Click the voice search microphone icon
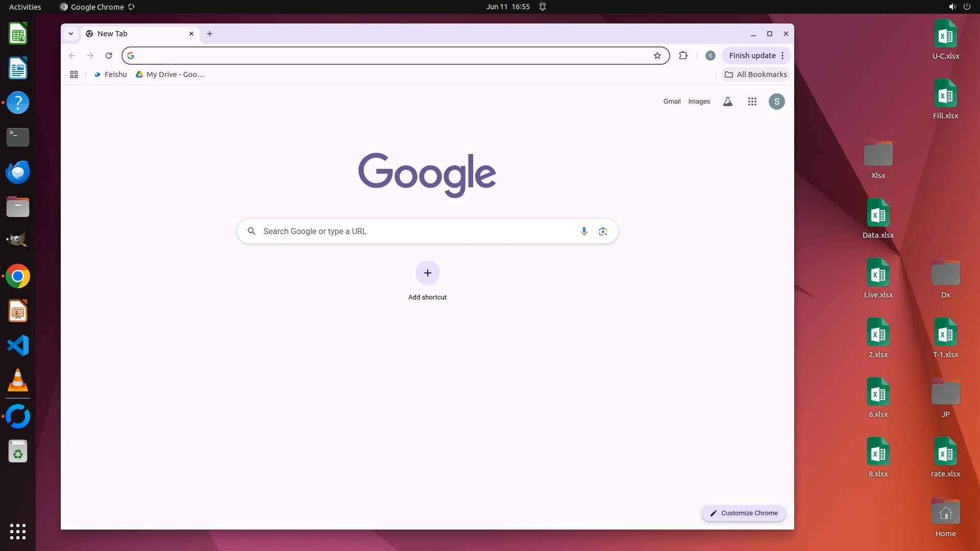 [x=584, y=231]
